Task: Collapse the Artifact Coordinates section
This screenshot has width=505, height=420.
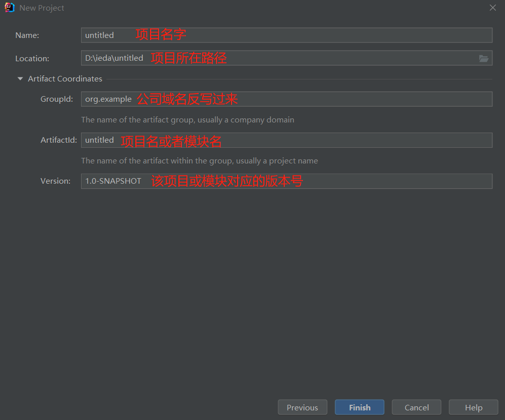Action: (x=20, y=78)
